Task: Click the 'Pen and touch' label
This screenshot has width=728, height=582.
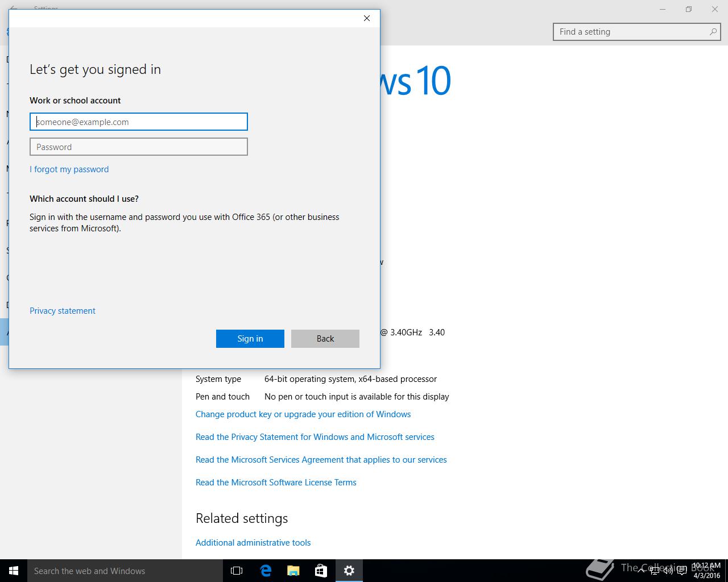Action: click(x=222, y=397)
